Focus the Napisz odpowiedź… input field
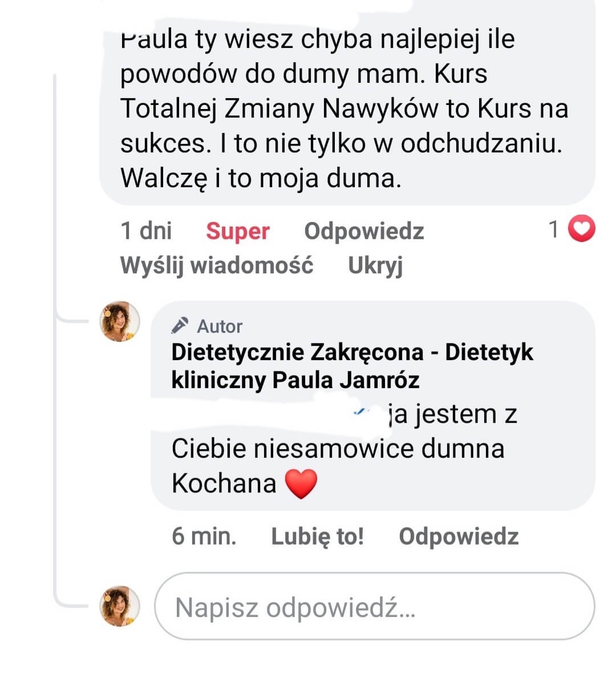616x677 pixels. (x=374, y=607)
